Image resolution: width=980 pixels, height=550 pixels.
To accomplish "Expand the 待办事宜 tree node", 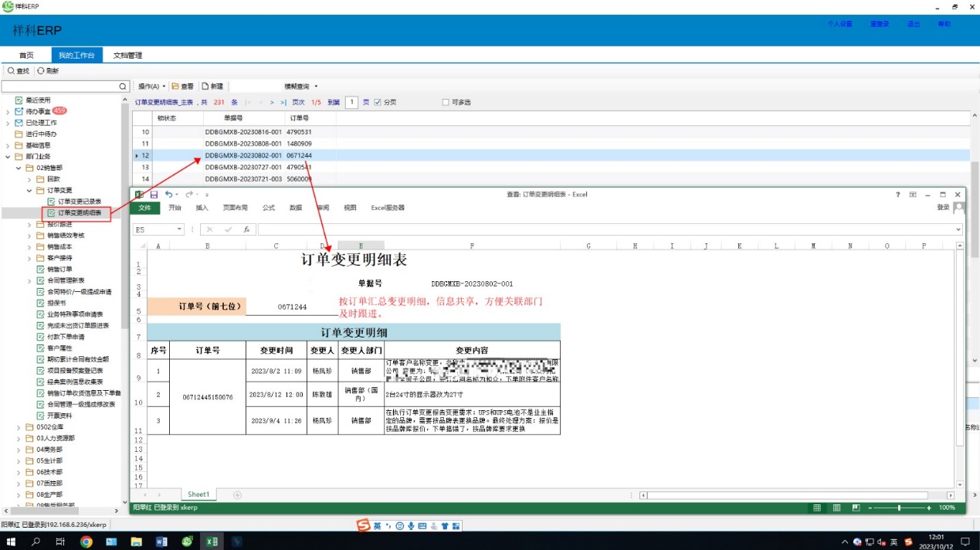I will coord(8,111).
